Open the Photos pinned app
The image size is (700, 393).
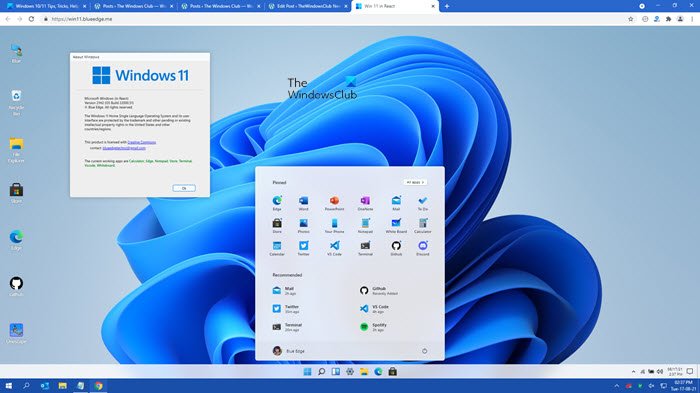[x=304, y=225]
